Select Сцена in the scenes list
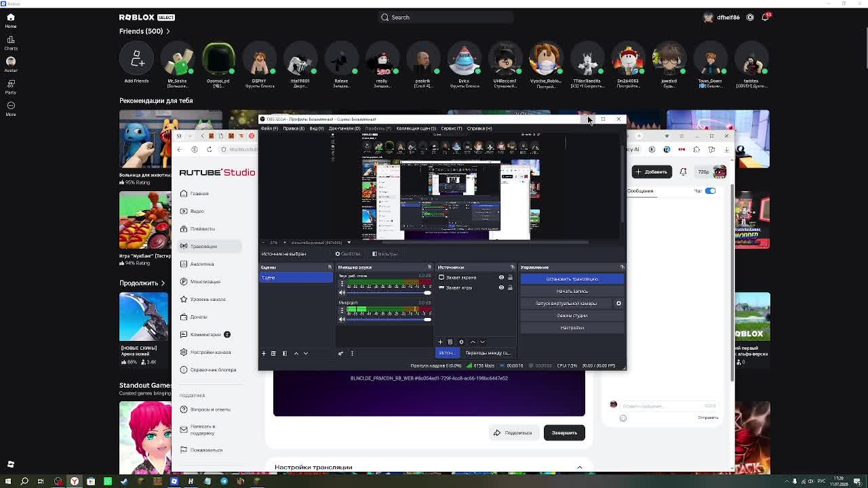 click(296, 277)
